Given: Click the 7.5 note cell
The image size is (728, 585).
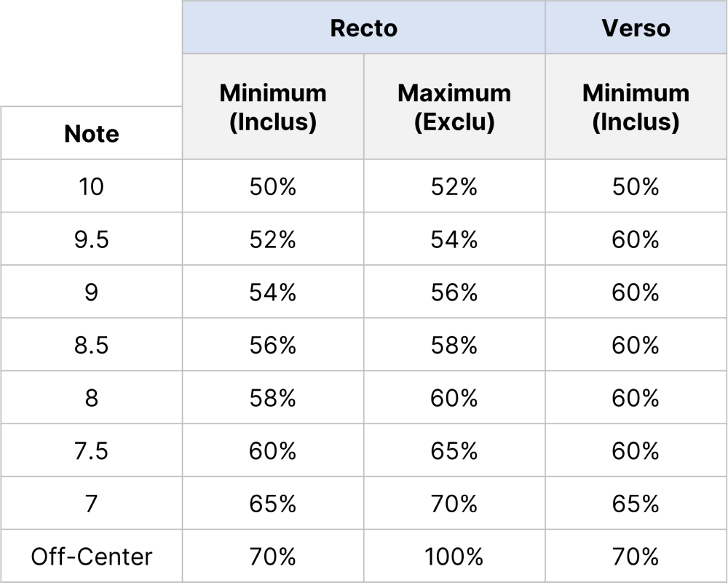Looking at the screenshot, I should click(91, 451).
